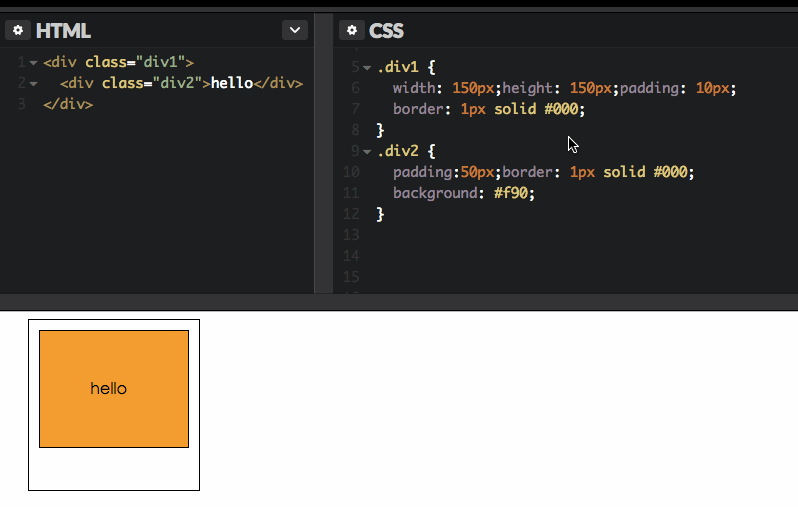Viewport: 798px width, 507px height.
Task: Click the #000 value in .div1 border
Action: [561, 109]
